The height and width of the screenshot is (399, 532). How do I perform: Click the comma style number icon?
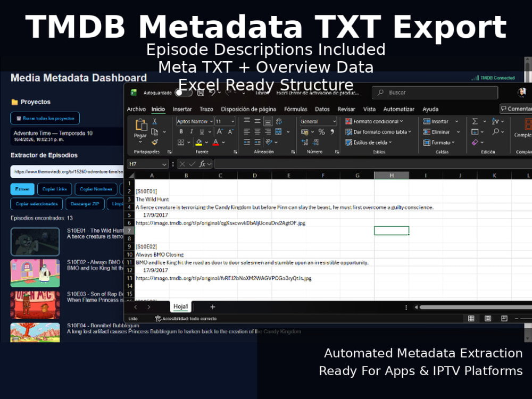pos(332,131)
